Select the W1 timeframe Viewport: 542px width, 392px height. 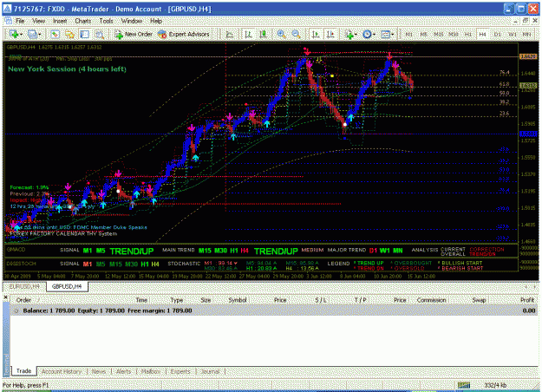[513, 34]
